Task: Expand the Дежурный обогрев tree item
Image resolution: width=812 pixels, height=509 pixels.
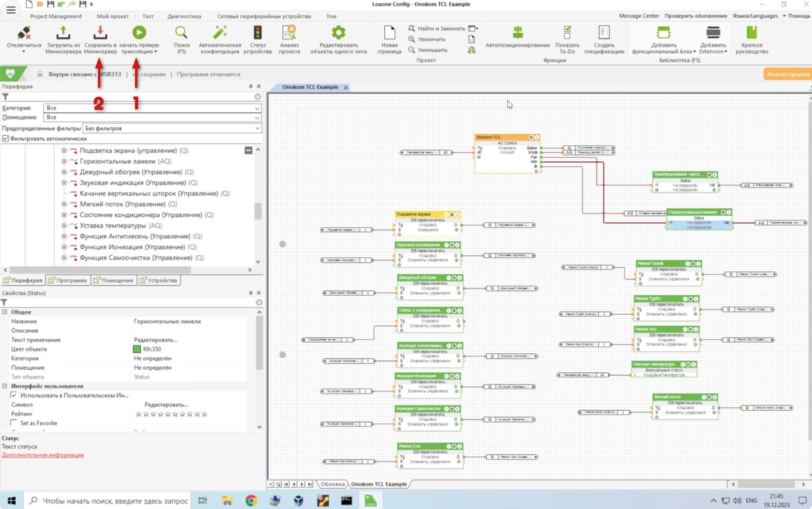Action: [64, 172]
